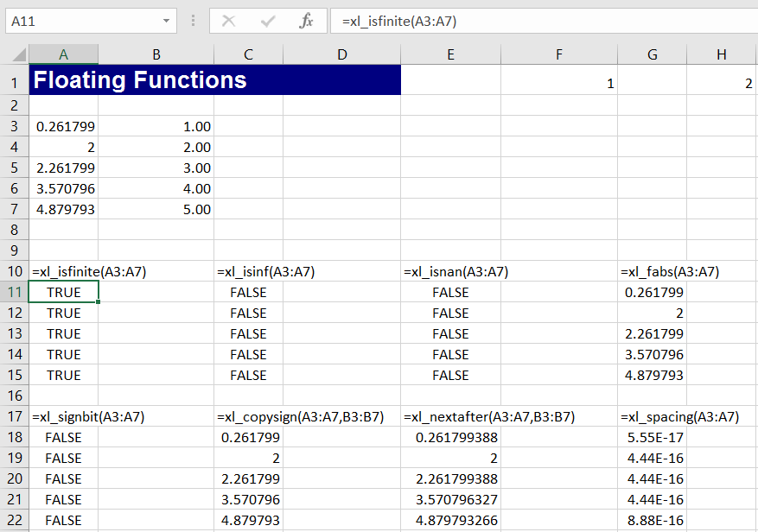The image size is (758, 532).
Task: Select column A header
Action: (x=63, y=54)
